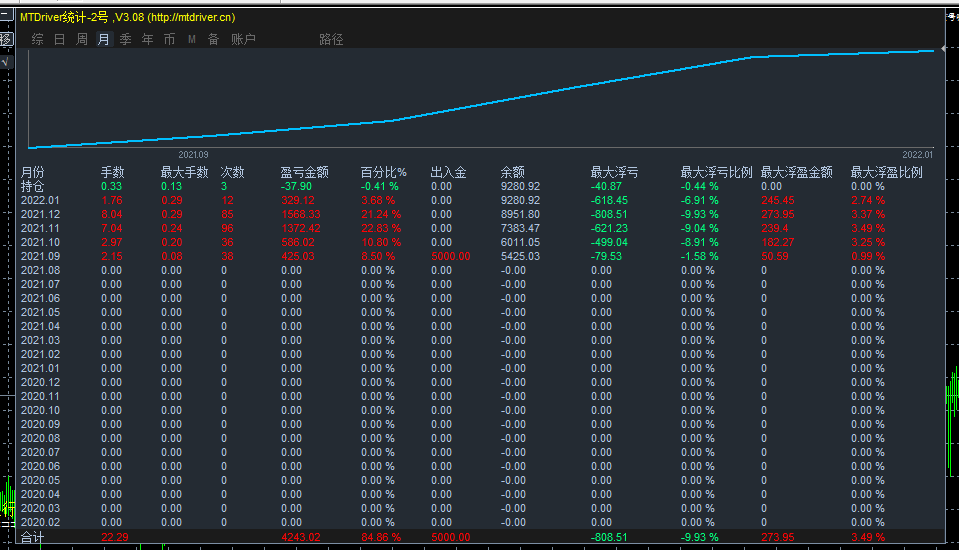Click the 84.86 % total percentage
The height and width of the screenshot is (550, 959).
point(381,537)
